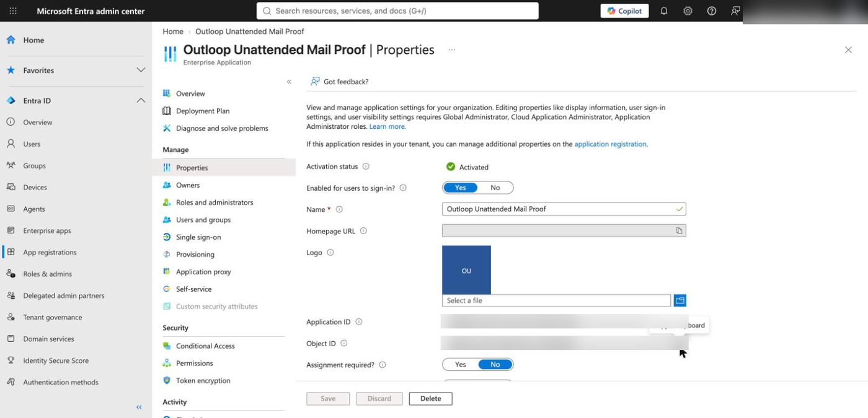Open the application registration link
Viewport: 868px width, 418px height.
click(610, 144)
